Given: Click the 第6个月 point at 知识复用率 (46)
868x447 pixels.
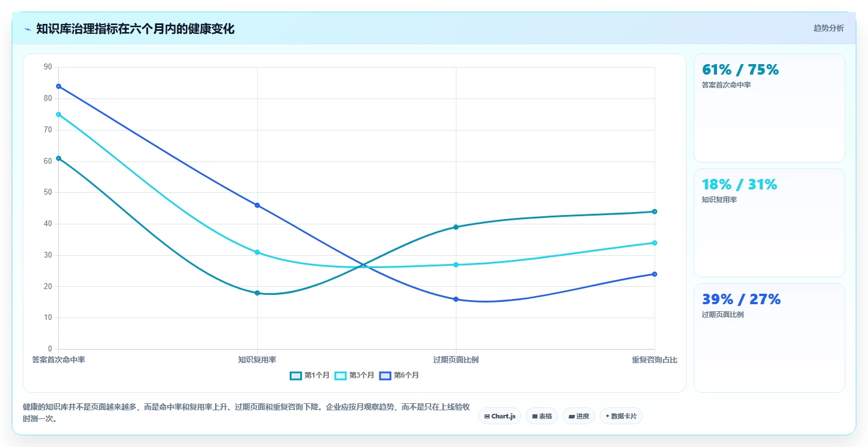Looking at the screenshot, I should point(257,205).
